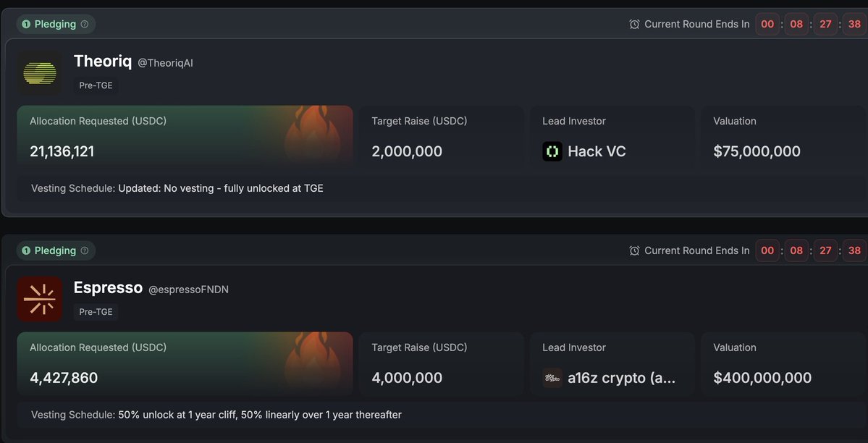This screenshot has height=443, width=868.
Task: Click the Theoriq project title
Action: pyautogui.click(x=102, y=61)
